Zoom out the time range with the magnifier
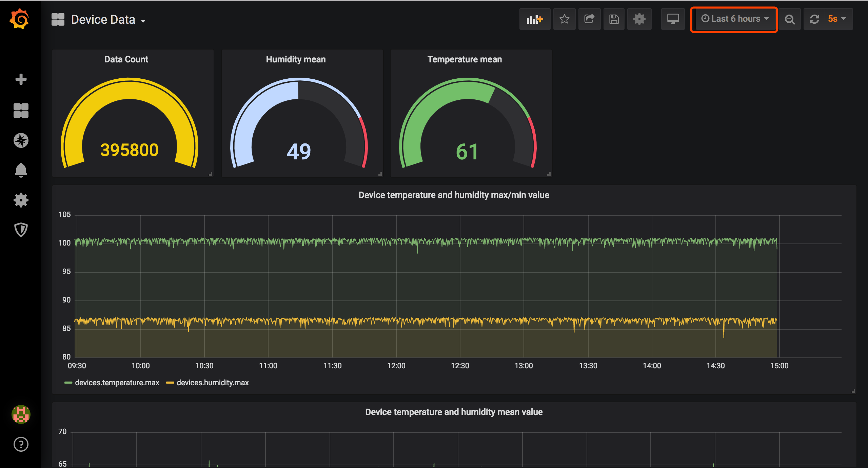This screenshot has height=468, width=868. pos(790,19)
